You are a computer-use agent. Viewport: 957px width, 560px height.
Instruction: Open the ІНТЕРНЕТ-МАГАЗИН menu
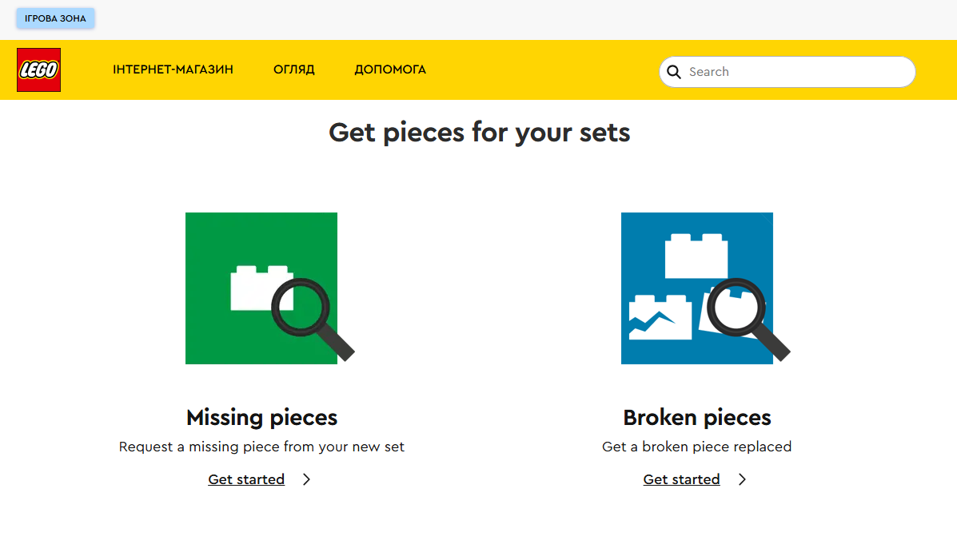[x=173, y=70]
